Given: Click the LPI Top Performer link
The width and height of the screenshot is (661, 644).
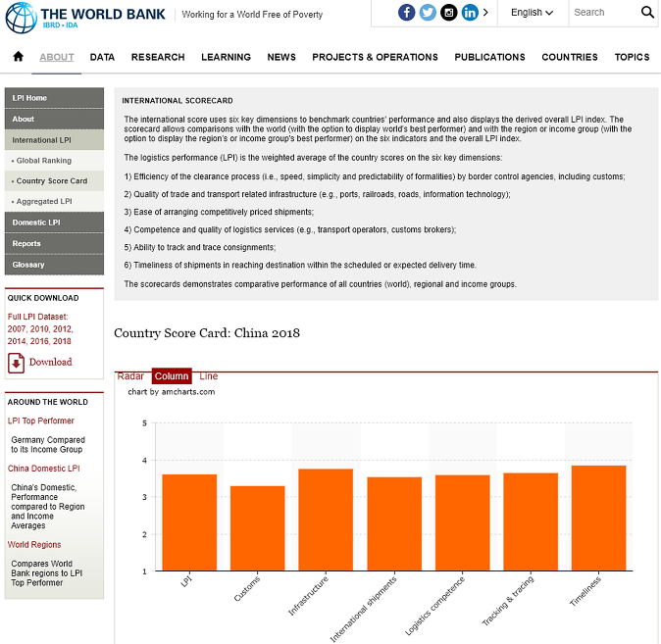Looking at the screenshot, I should pyautogui.click(x=41, y=421).
